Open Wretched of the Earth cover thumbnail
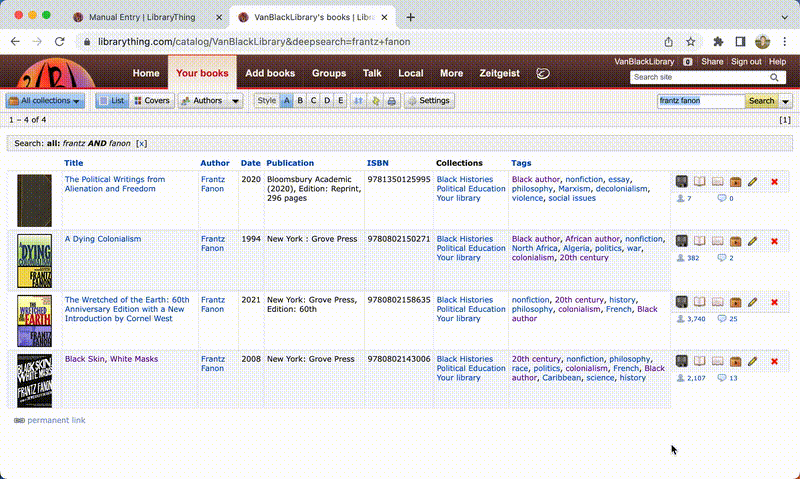Viewport: 800px width, 479px height. coord(34,321)
